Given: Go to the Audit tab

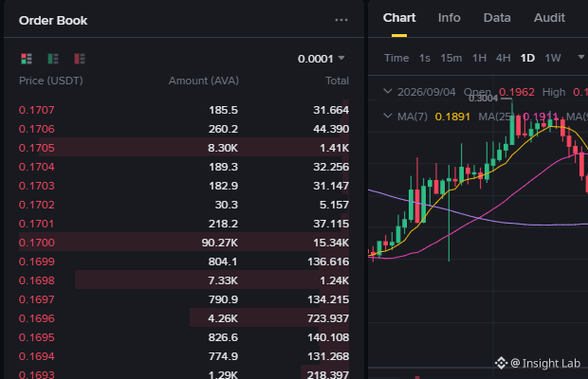Looking at the screenshot, I should pyautogui.click(x=549, y=18).
